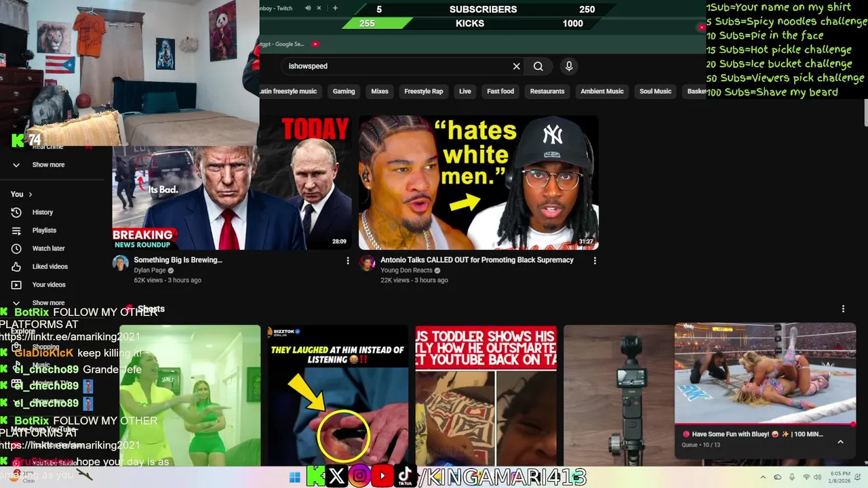Open the Something Big Is Brewing title

click(x=178, y=260)
